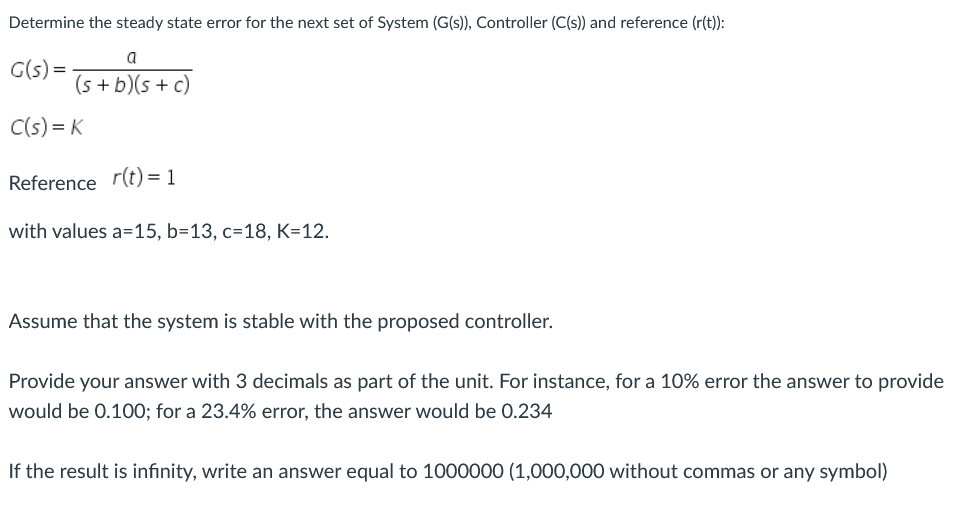Click the parenthetical '(1,000,000 without commas or any symbol)'
This screenshot has height=527, width=975.
(698, 472)
